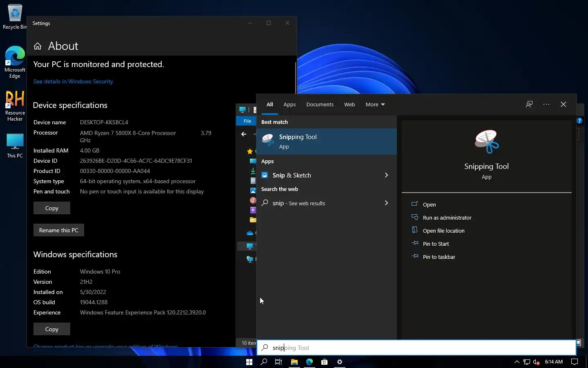Click Edition value Windows 10 Pro
The width and height of the screenshot is (588, 368).
[x=100, y=272]
